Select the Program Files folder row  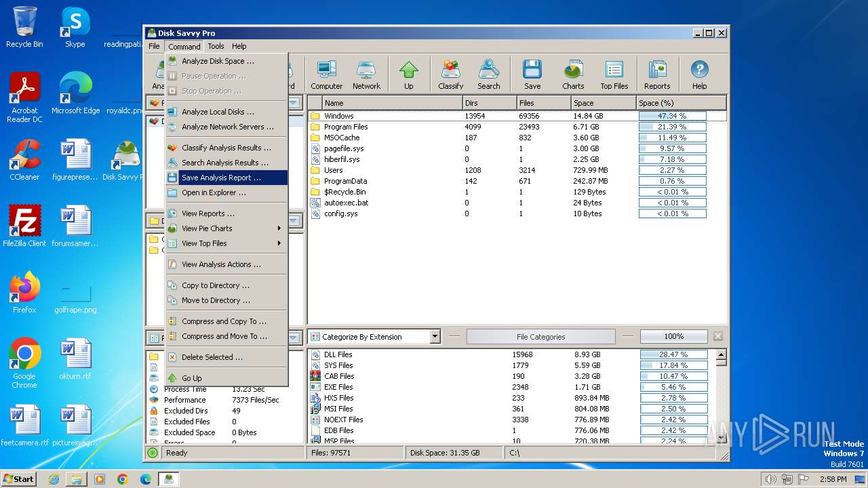click(517, 127)
